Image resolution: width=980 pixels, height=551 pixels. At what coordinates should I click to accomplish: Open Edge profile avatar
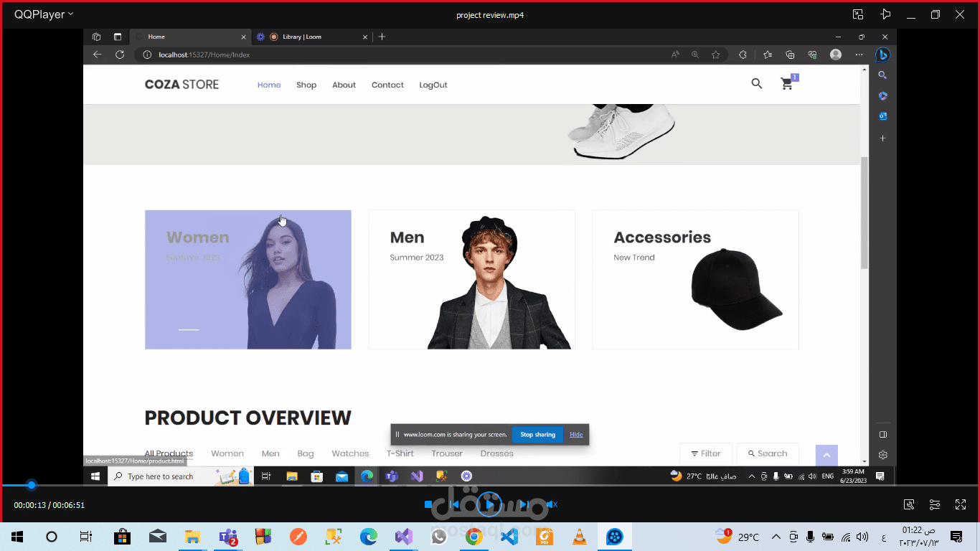pyautogui.click(x=836, y=55)
